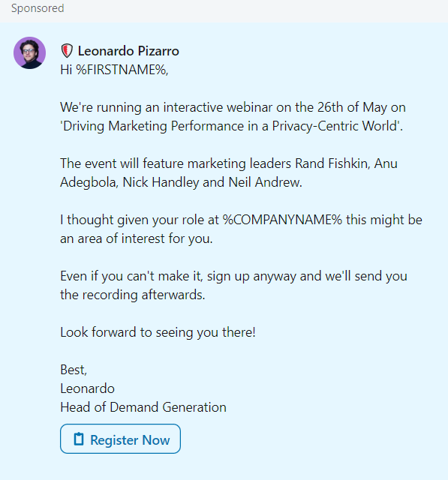Viewport: 448px width, 480px height.
Task: Click the Hi %FIRSTNAME% greeting line
Action: pos(114,70)
